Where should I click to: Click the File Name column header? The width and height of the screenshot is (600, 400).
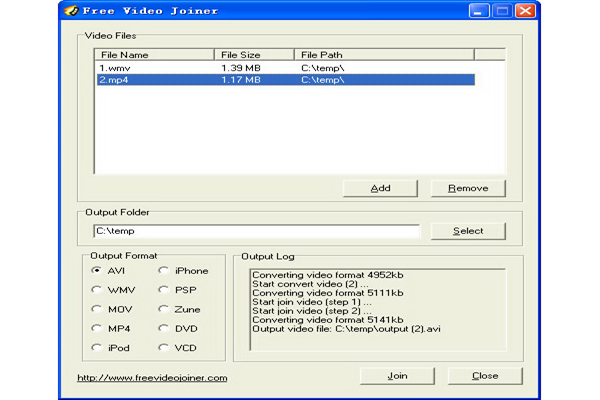click(x=153, y=54)
